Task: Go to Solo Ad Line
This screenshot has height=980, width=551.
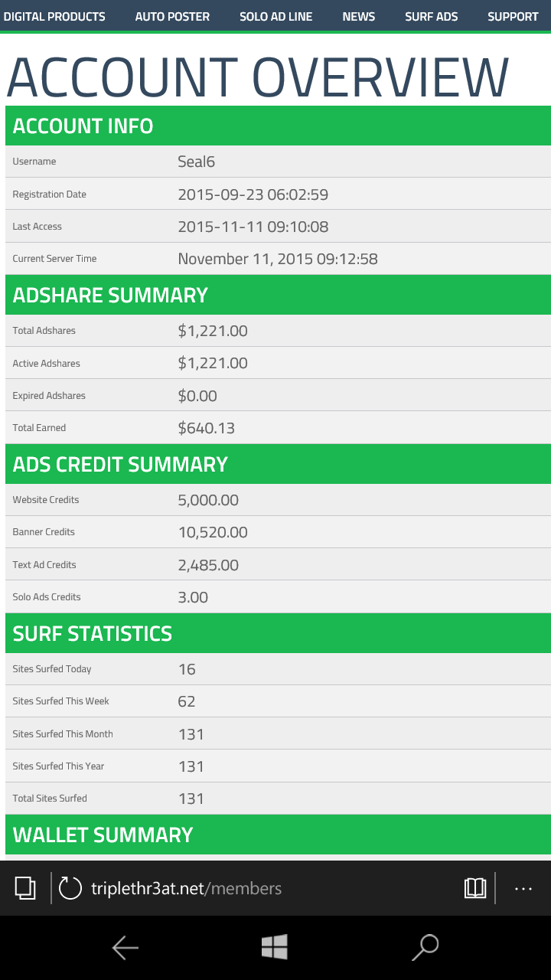Action: click(x=275, y=16)
